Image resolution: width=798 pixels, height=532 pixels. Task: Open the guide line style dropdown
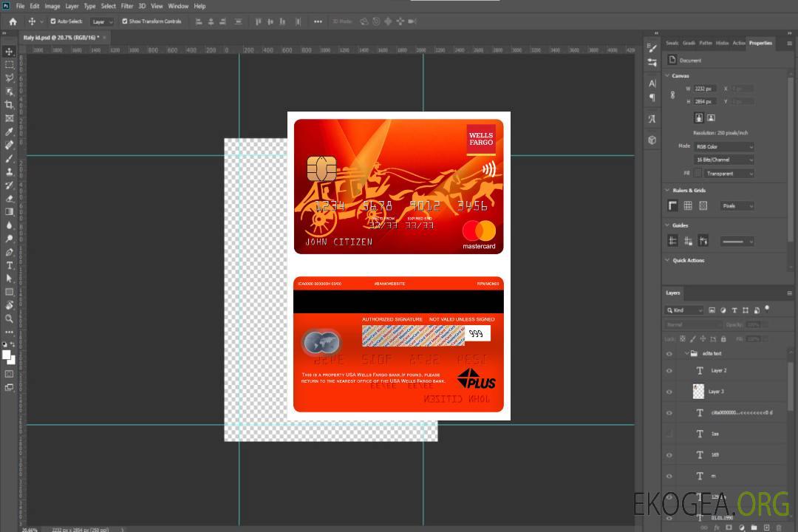click(x=737, y=242)
